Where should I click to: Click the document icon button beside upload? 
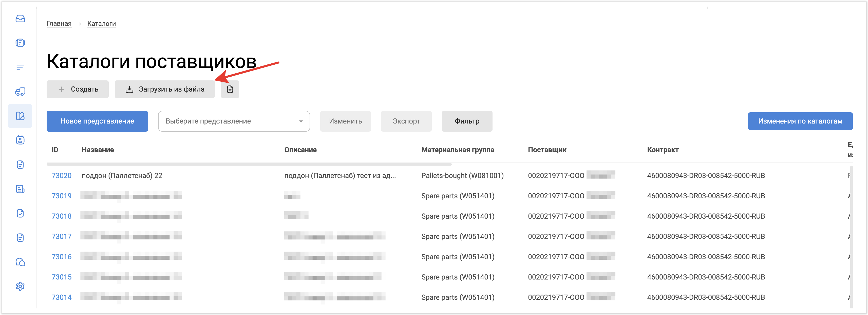click(x=230, y=89)
